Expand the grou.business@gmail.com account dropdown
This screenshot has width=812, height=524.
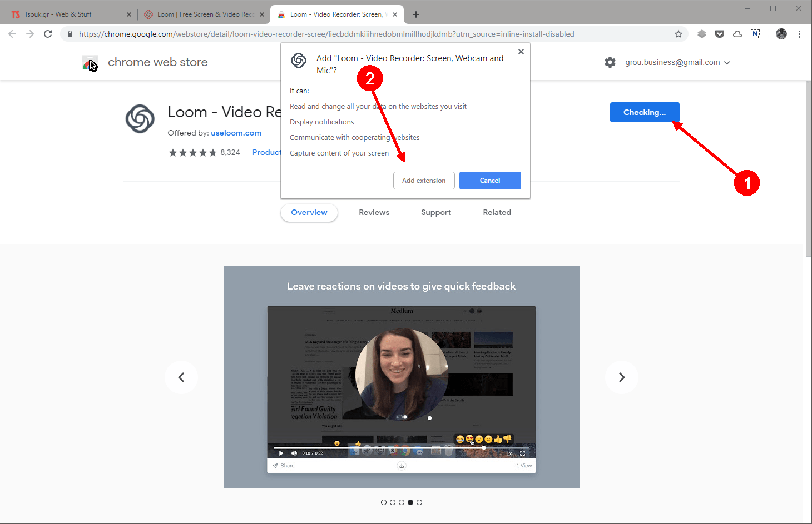click(x=677, y=62)
